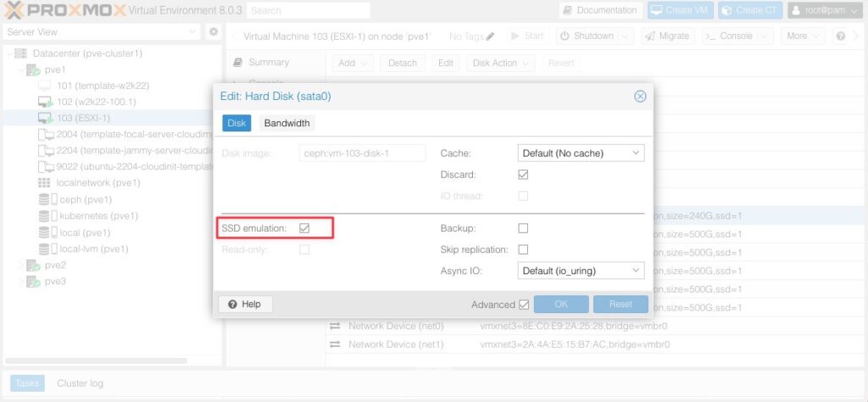Switch to the Cluster log tab
Screen dimensions: 868x402
click(81, 383)
